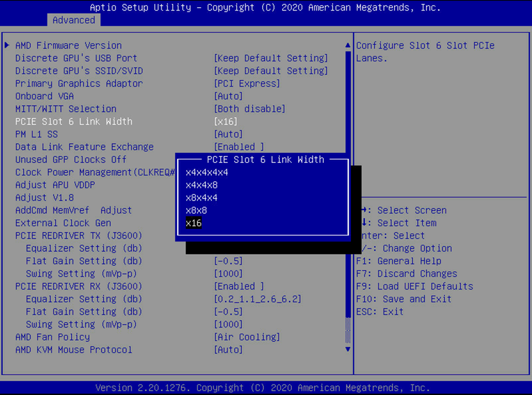Choose x8x4x4 link width option
The height and width of the screenshot is (395, 532).
pos(201,198)
